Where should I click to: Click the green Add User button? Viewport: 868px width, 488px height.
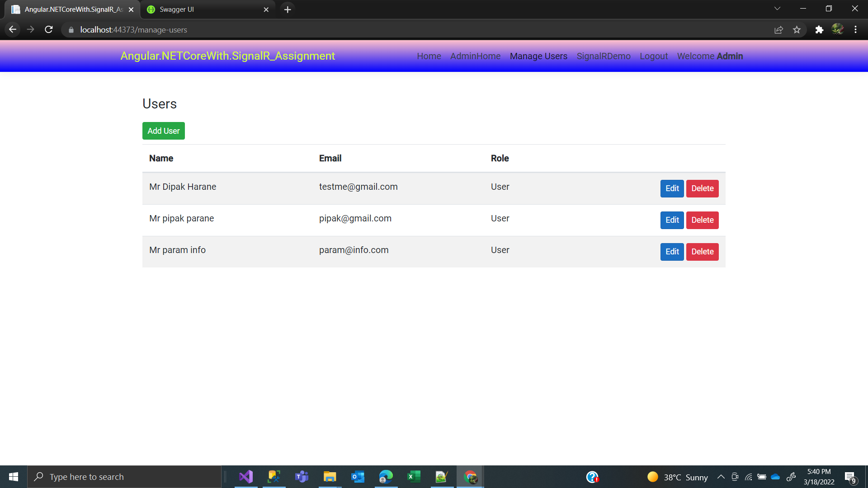tap(164, 131)
